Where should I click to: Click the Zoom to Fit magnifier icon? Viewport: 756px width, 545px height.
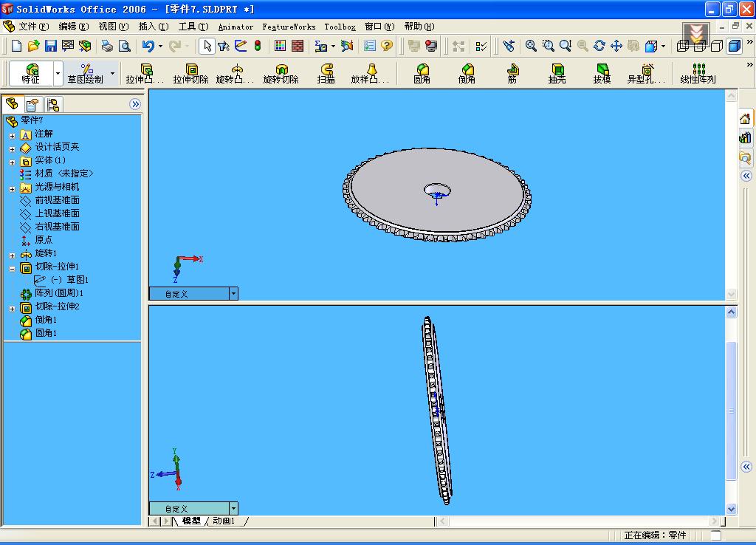tap(531, 46)
